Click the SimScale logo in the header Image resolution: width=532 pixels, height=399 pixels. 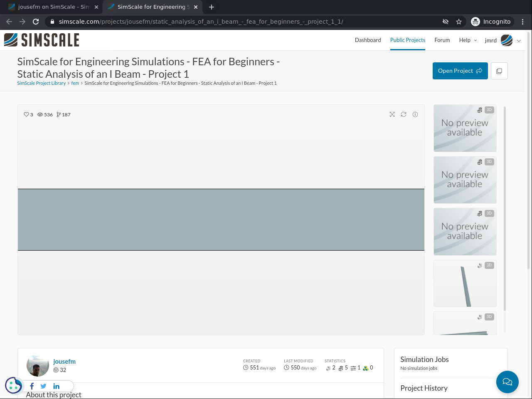tap(42, 40)
